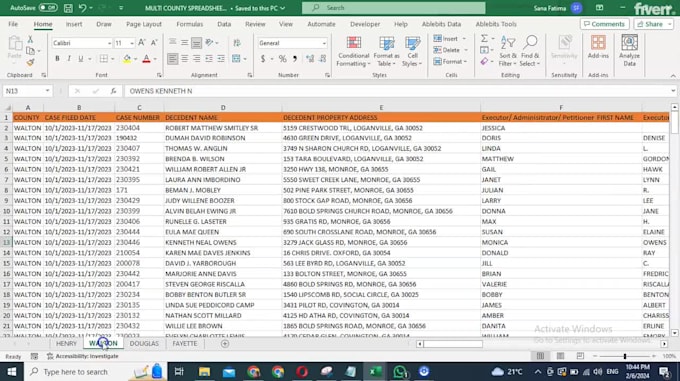Click the Format Painter brush icon
The image size is (680, 381).
coord(30,63)
